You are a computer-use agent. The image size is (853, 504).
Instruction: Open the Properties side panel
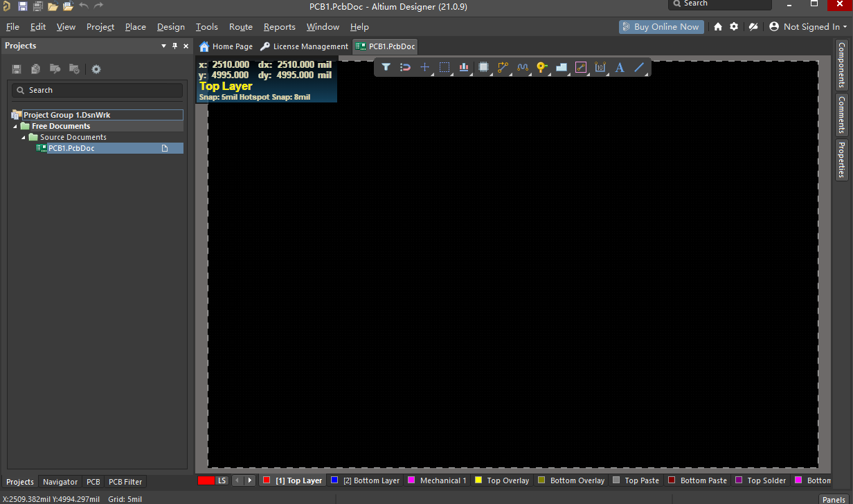coord(842,159)
